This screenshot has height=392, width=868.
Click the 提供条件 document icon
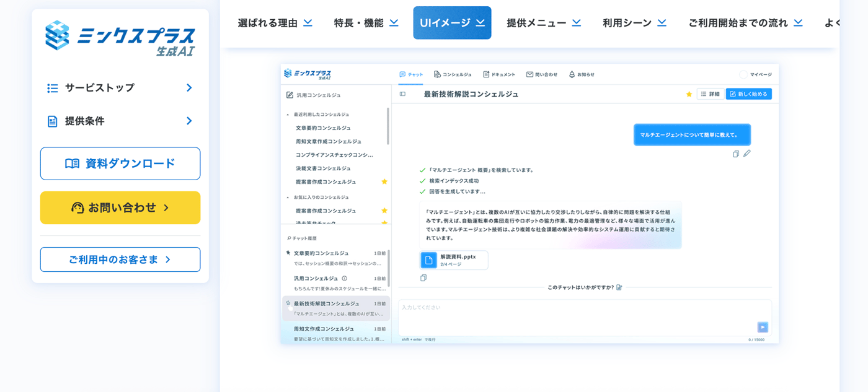(53, 121)
